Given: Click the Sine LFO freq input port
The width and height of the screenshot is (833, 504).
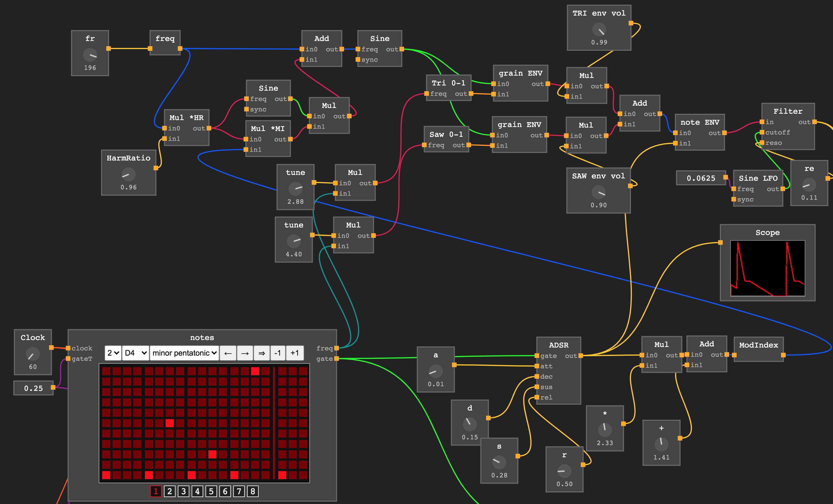Looking at the screenshot, I should click(734, 189).
